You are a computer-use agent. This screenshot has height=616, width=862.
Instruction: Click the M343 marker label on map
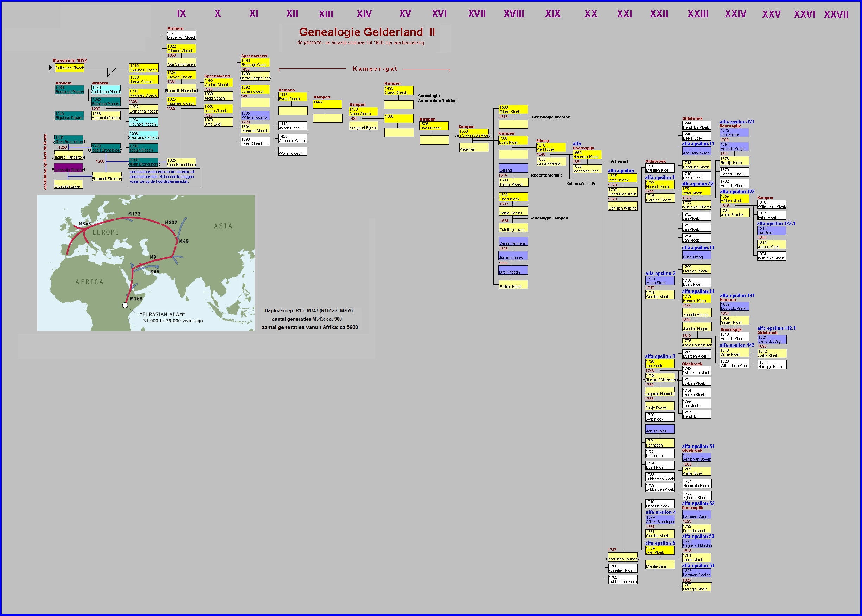(x=85, y=224)
